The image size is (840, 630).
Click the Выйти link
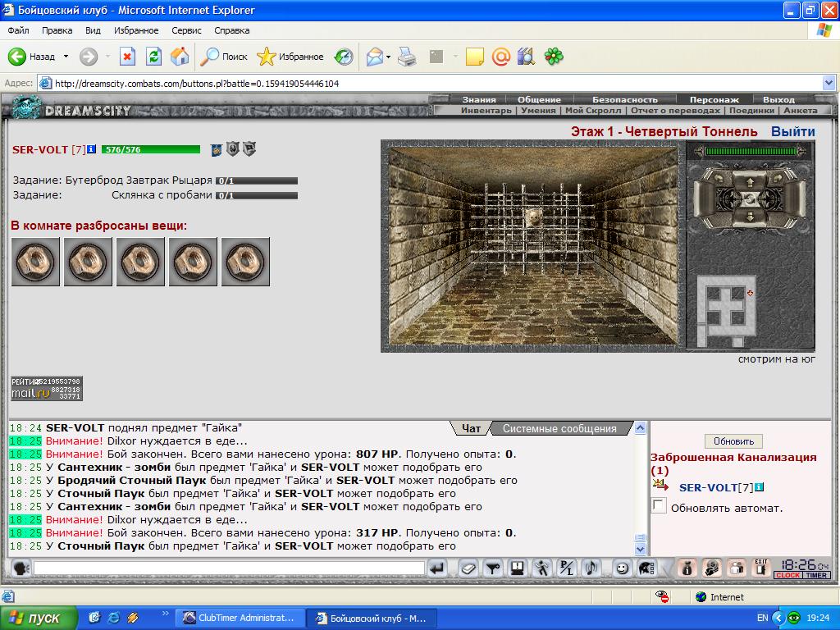pyautogui.click(x=793, y=131)
